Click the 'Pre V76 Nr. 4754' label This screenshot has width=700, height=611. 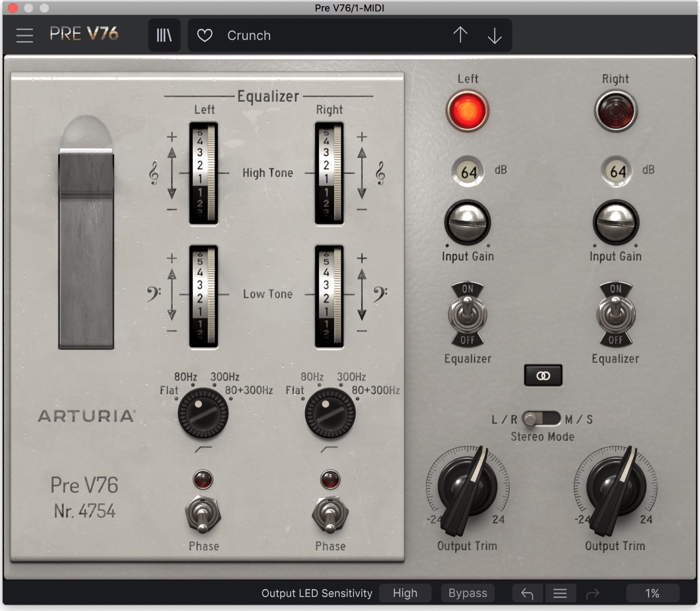click(x=84, y=498)
